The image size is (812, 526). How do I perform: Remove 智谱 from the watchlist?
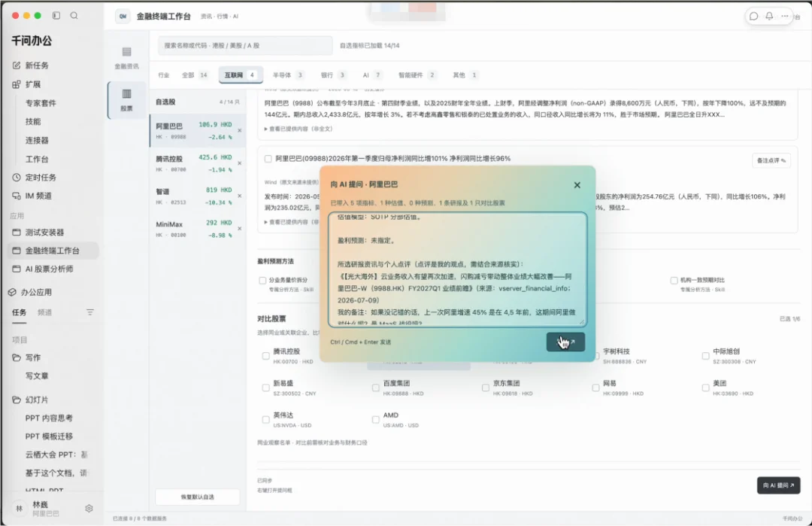(239, 196)
